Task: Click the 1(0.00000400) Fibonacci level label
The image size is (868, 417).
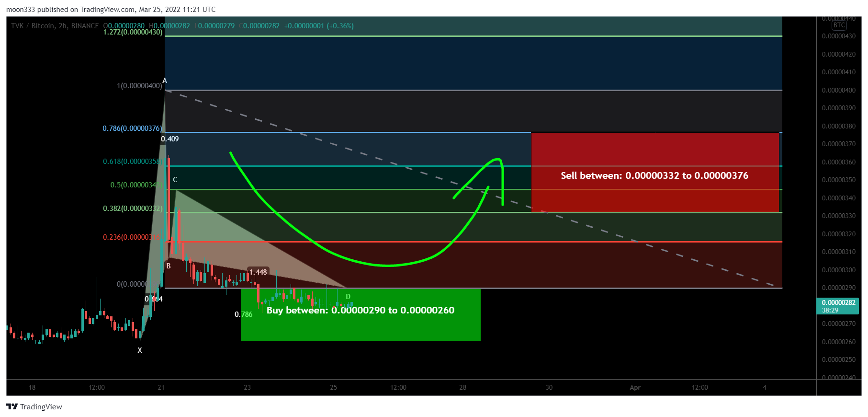Action: pyautogui.click(x=139, y=86)
